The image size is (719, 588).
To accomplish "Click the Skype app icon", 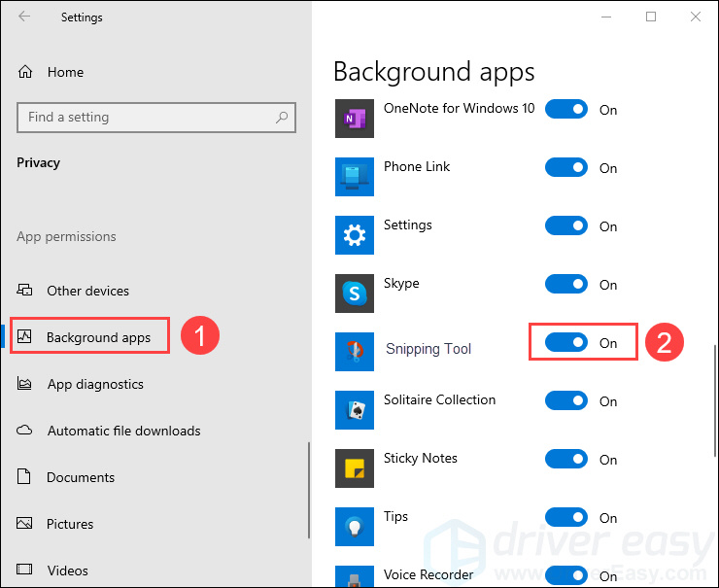I will pos(354,294).
